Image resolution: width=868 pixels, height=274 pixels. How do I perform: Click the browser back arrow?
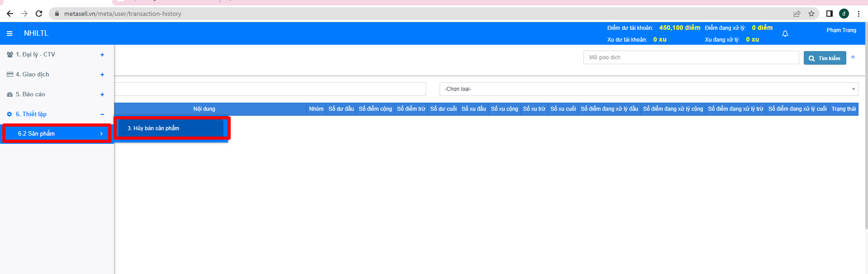coord(10,14)
